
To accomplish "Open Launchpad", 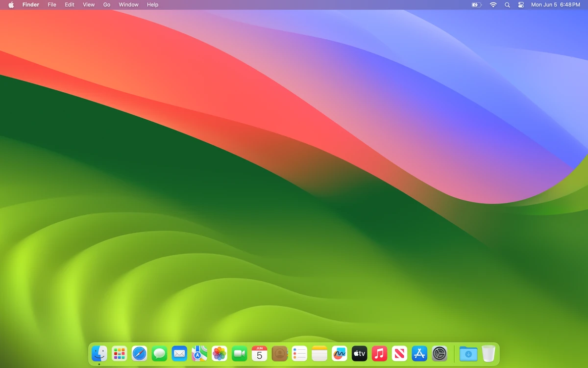I will tap(119, 353).
